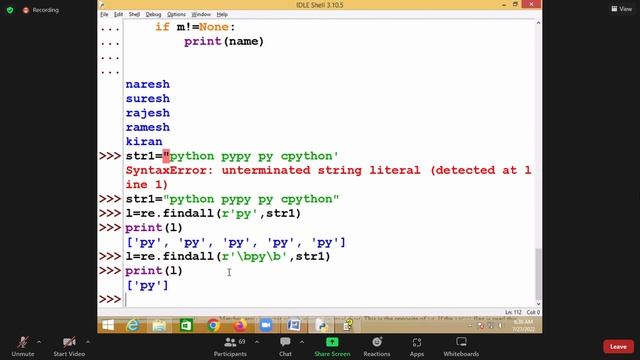Screen dimensions: 640x360
Task: Open the Window menu
Action: pyautogui.click(x=201, y=14)
